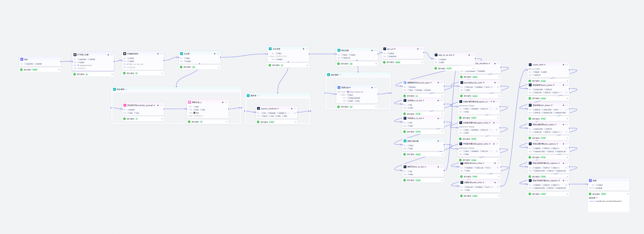The height and width of the screenshot is (234, 644).
Task: Run the 图像生成_1 node via play icon
Action: [x=223, y=102]
